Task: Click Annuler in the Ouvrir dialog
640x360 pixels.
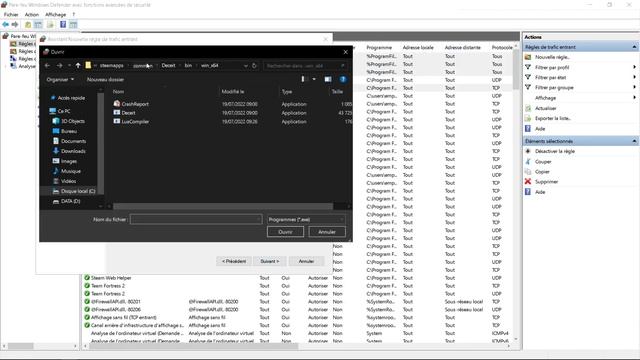Action: (327, 232)
